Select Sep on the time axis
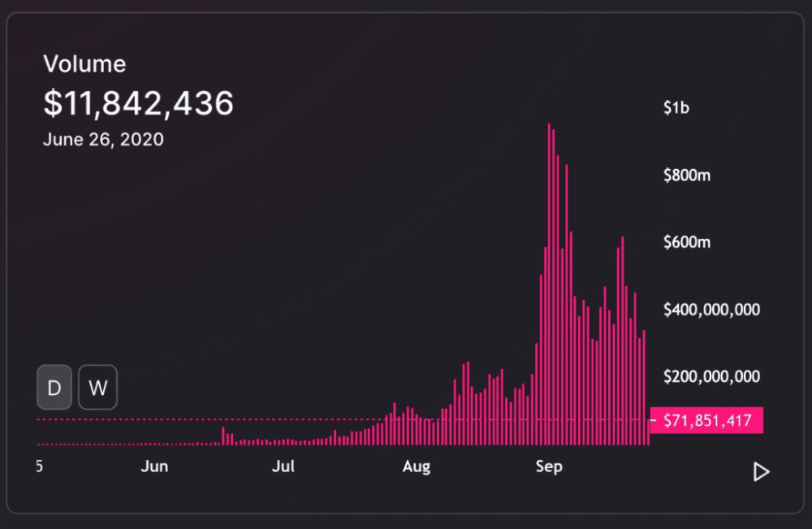Image resolution: width=812 pixels, height=529 pixels. (550, 467)
